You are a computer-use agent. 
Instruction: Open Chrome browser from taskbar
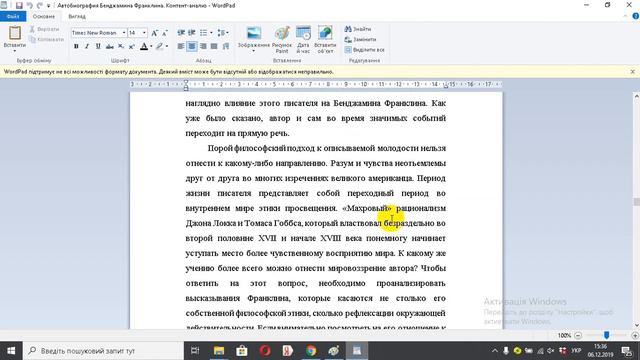coord(311,351)
